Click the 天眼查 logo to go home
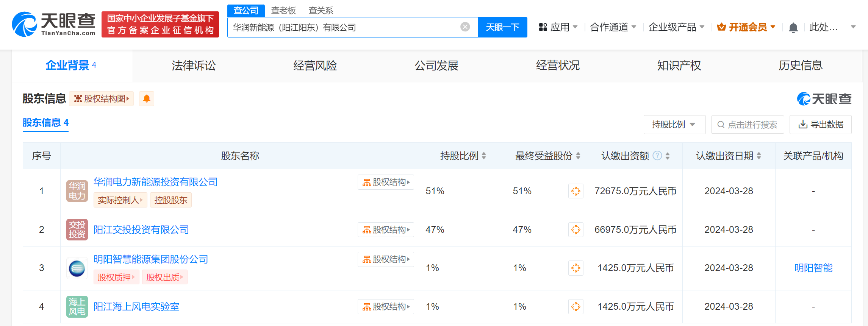The image size is (868, 326). click(x=54, y=24)
